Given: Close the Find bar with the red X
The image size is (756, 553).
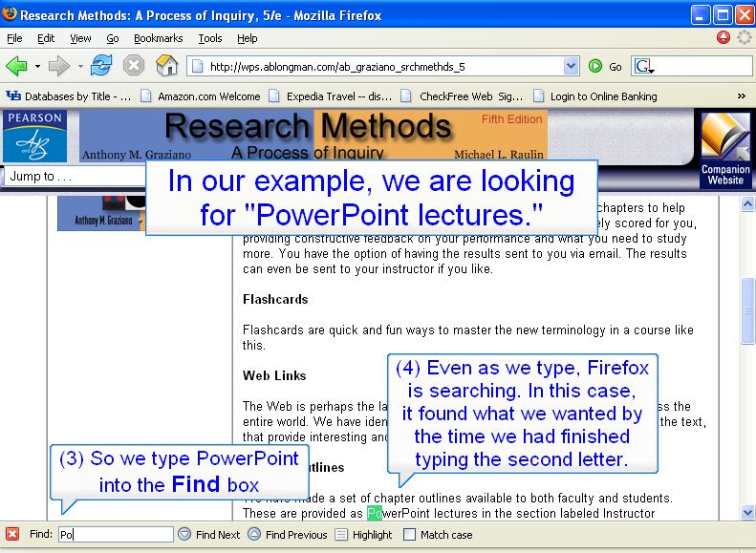Looking at the screenshot, I should point(12,534).
